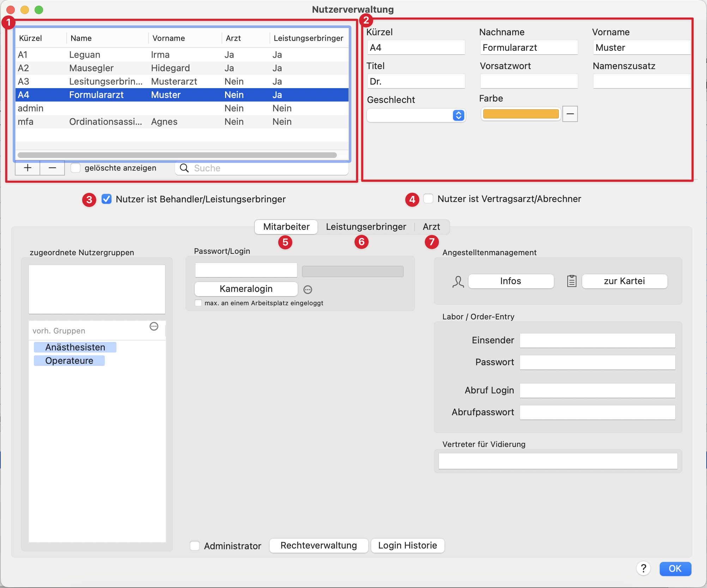Click the minus button to remove user
707x588 pixels.
(52, 168)
